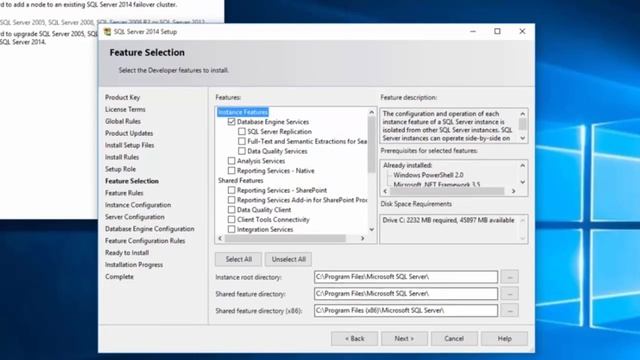Select Feature Configuration Rules step
640x360 pixels.
[145, 241]
